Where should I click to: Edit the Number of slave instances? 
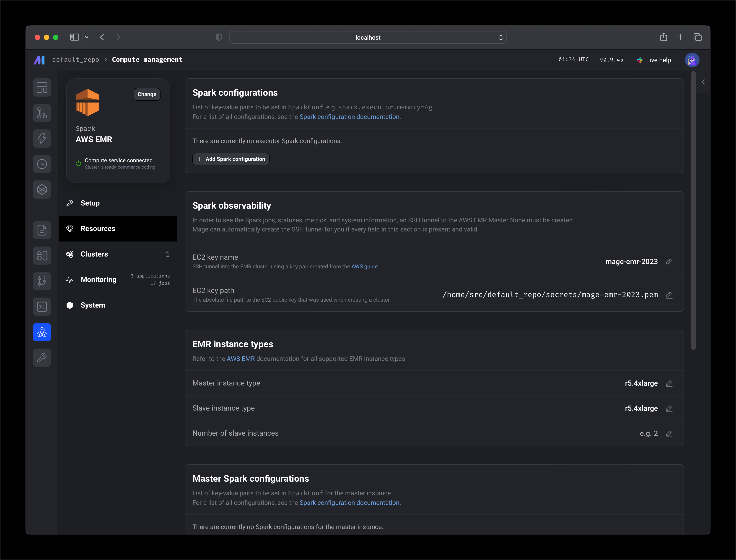click(669, 433)
